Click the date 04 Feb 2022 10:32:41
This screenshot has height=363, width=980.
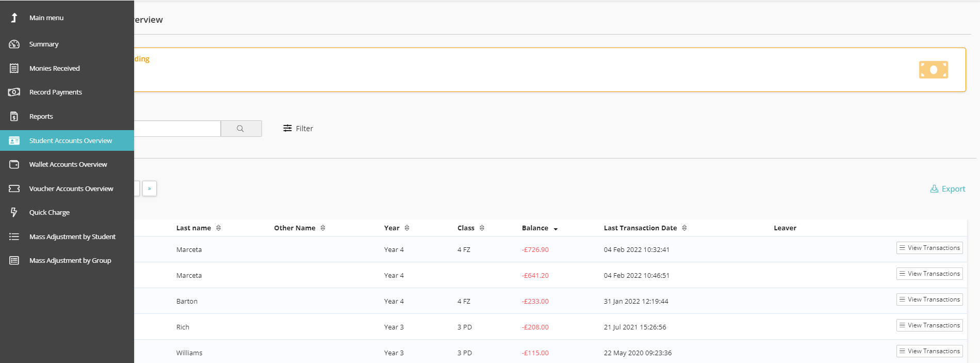pos(636,250)
